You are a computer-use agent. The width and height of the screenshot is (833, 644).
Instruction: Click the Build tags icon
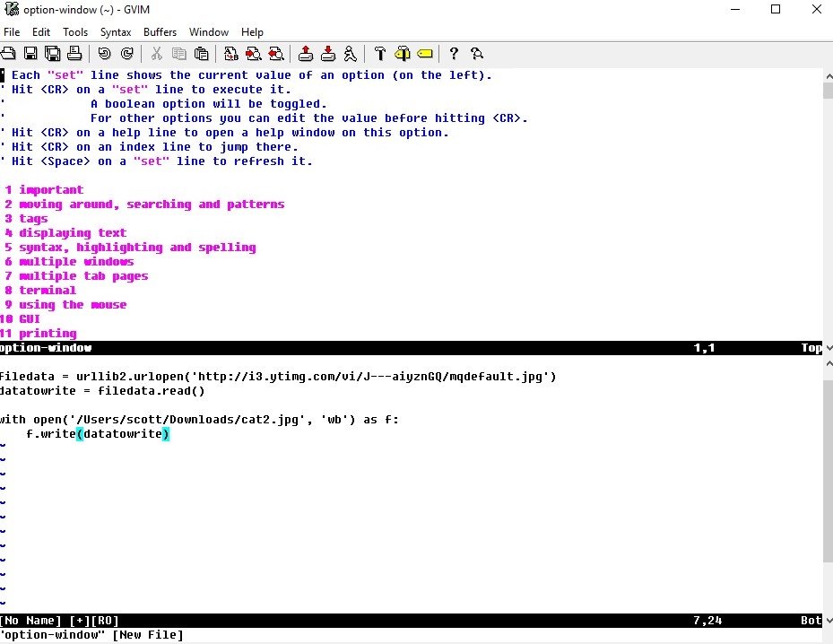[403, 53]
